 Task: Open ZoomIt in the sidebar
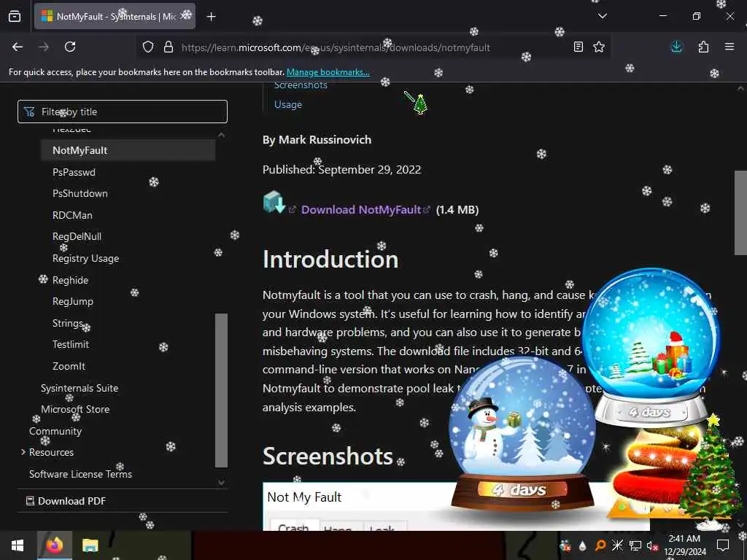(69, 366)
